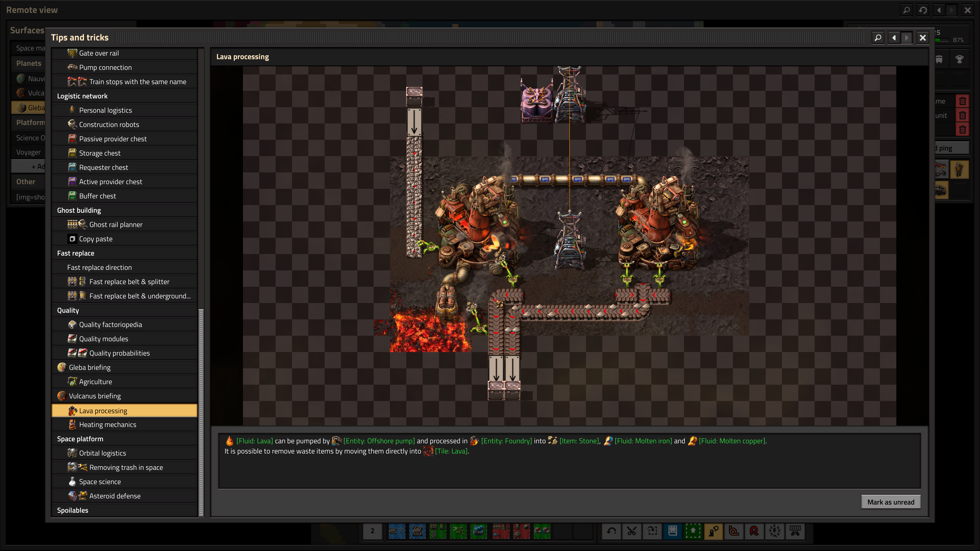The height and width of the screenshot is (551, 980).
Task: Click the lightning burst shortcut icon
Action: pyautogui.click(x=775, y=531)
